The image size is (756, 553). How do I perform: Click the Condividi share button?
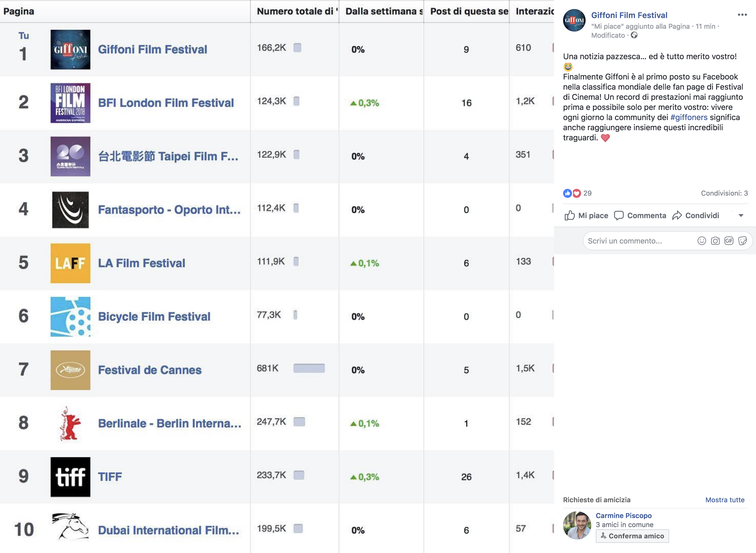(695, 216)
